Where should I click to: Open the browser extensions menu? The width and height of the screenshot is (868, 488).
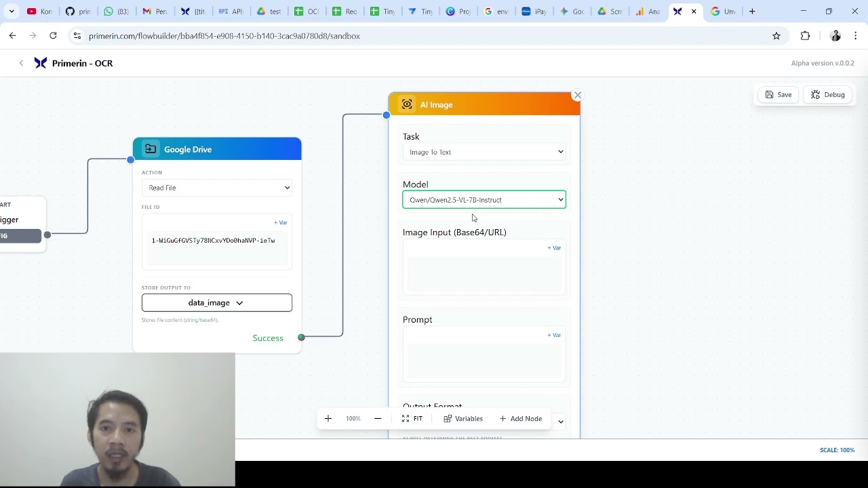805,36
